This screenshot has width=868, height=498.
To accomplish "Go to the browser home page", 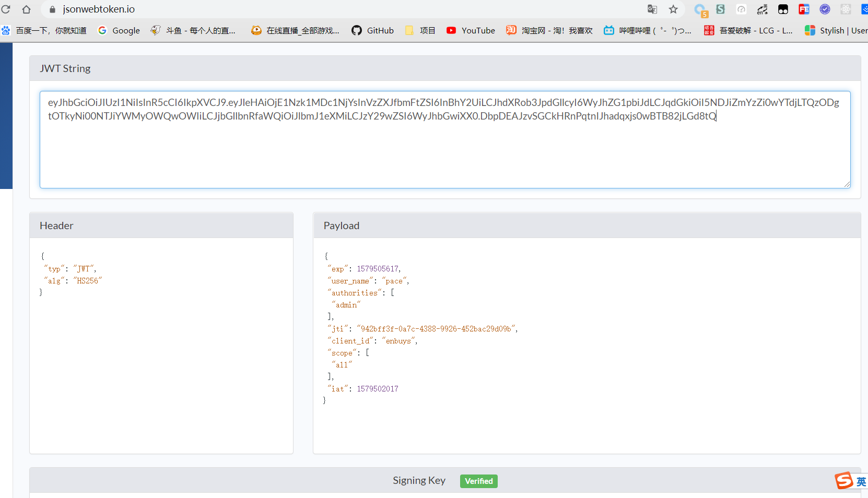I will [27, 9].
